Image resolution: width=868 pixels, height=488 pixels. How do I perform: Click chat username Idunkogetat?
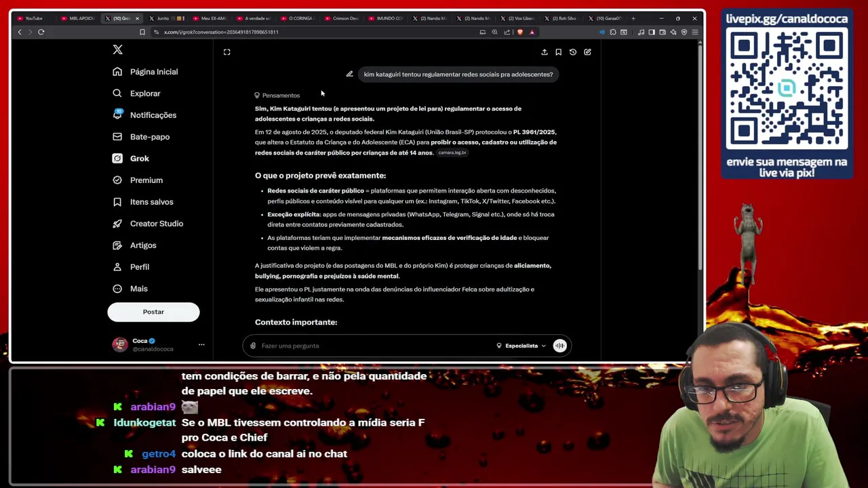[x=144, y=422]
